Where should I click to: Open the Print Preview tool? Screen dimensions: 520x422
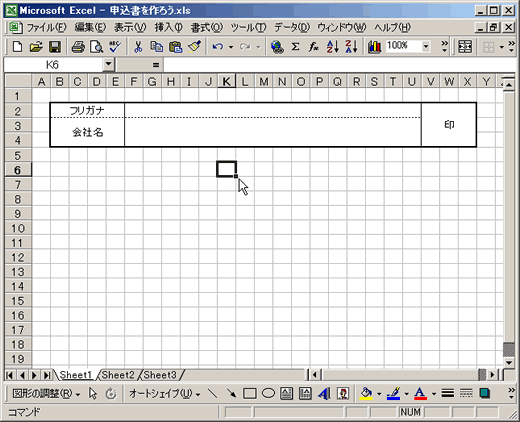pos(97,47)
